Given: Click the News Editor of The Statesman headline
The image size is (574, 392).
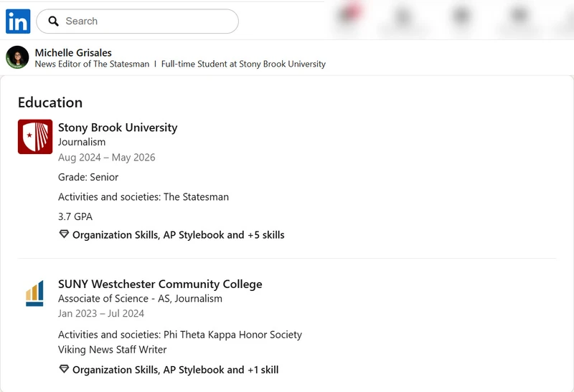Looking at the screenshot, I should 93,64.
